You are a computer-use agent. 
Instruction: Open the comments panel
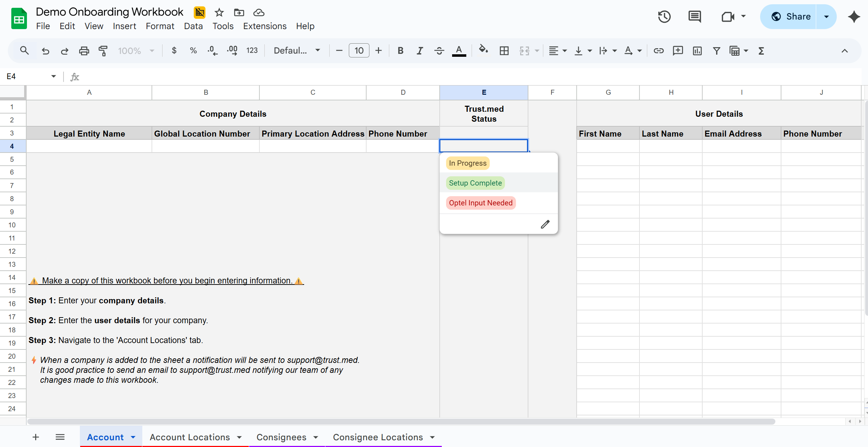tap(695, 16)
